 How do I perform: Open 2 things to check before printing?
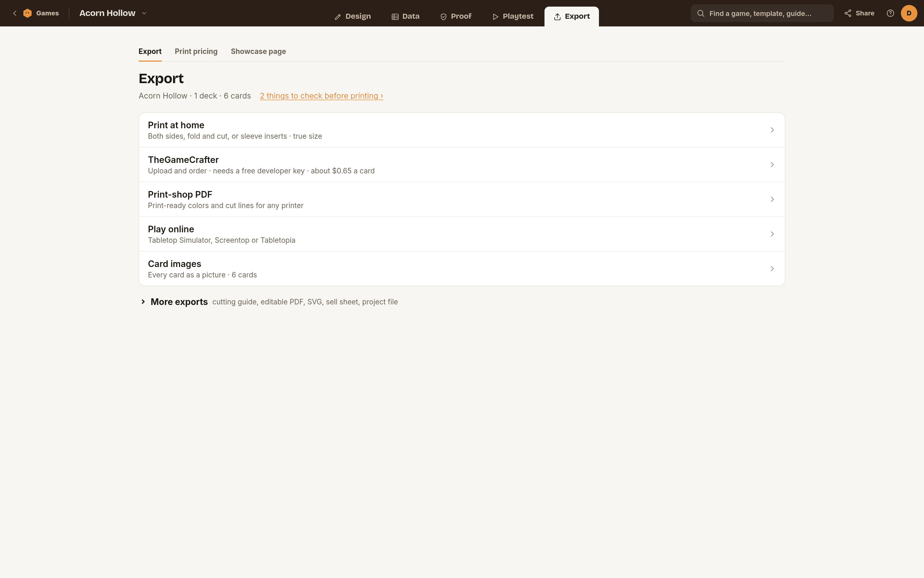point(321,96)
